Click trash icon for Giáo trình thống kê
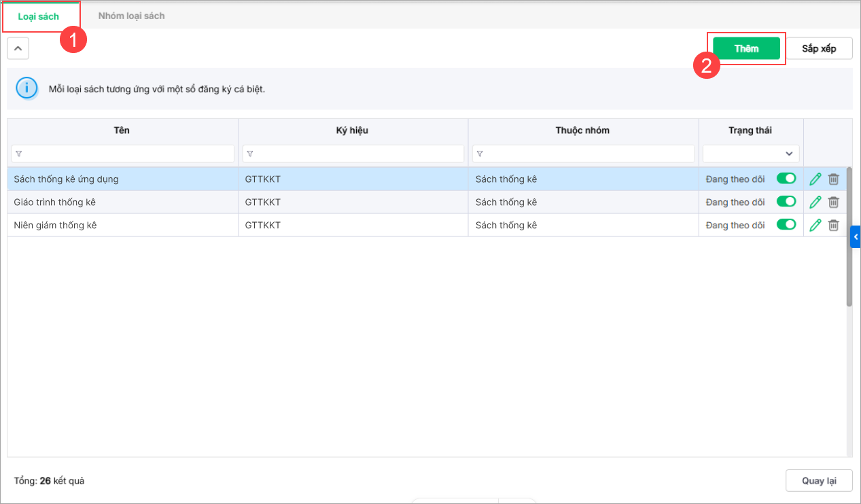Viewport: 861px width, 504px height. (833, 202)
